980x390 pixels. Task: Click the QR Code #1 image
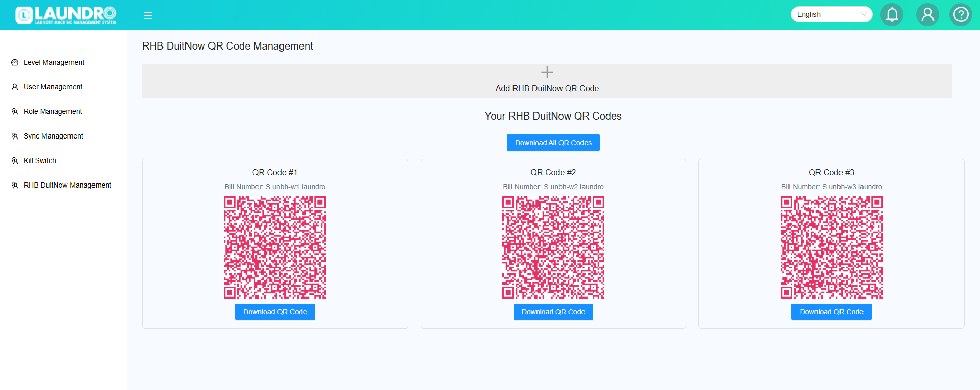(x=275, y=247)
